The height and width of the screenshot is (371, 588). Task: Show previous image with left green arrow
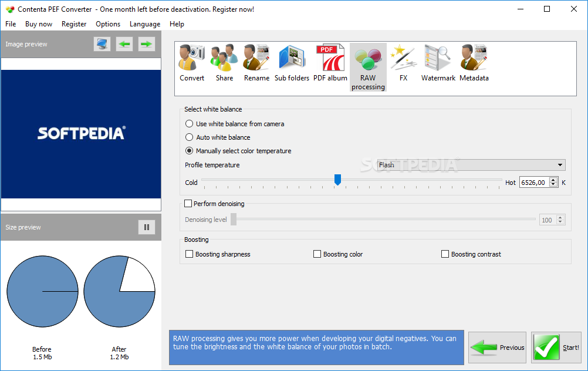(124, 44)
